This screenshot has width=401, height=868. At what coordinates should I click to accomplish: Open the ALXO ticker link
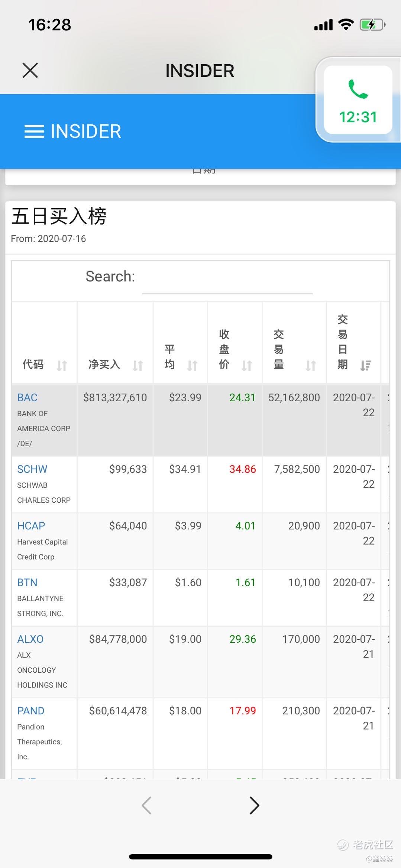point(30,639)
